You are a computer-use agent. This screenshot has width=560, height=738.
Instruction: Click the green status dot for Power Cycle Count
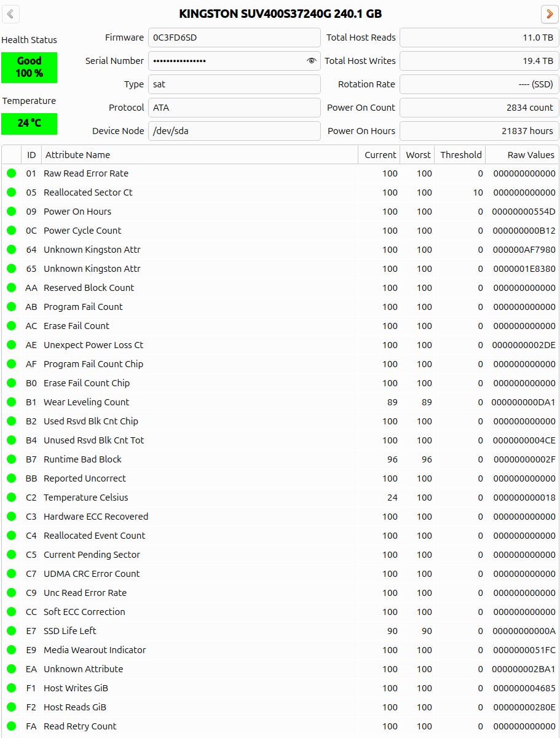point(11,231)
